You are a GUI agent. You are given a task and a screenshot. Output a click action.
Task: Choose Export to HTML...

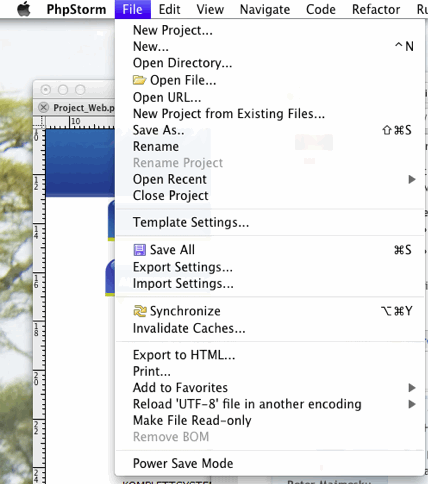[270, 355]
